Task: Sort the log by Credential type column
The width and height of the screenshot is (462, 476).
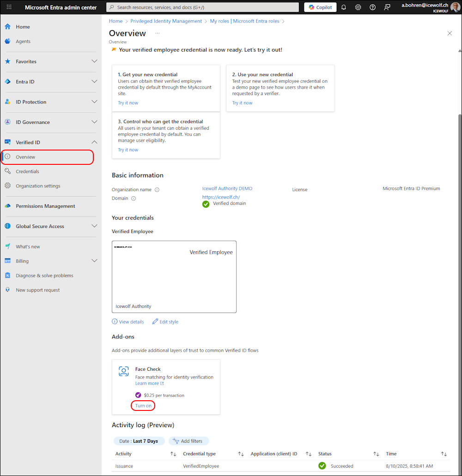Action: coord(241,454)
